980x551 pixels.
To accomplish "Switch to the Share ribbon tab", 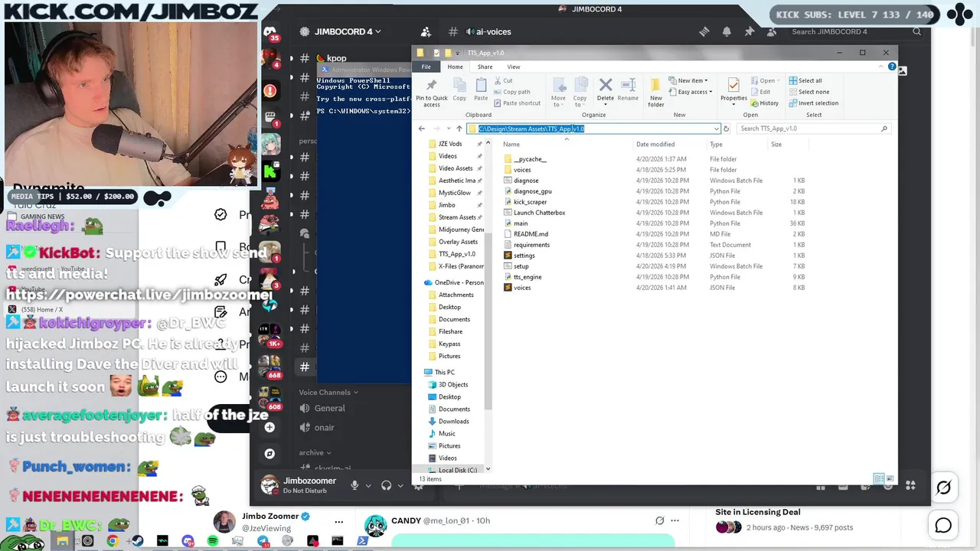I will coord(485,67).
